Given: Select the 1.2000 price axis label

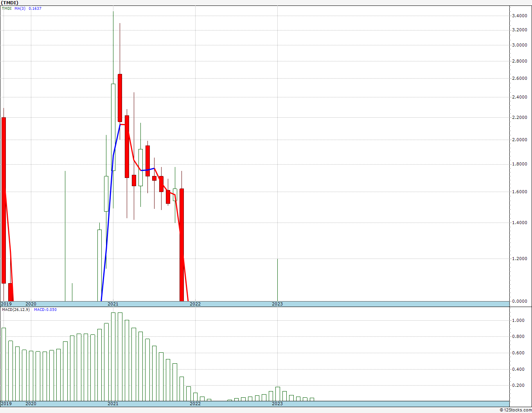Looking at the screenshot, I should [519, 259].
